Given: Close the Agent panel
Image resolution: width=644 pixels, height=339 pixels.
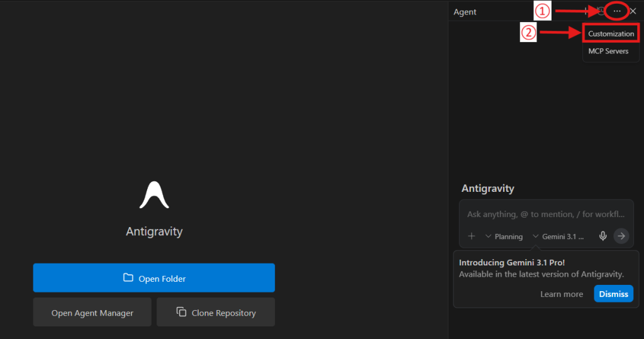Looking at the screenshot, I should click(633, 11).
